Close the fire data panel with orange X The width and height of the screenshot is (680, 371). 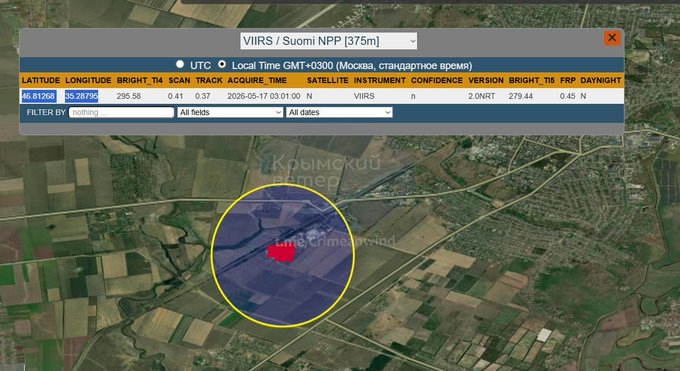612,38
